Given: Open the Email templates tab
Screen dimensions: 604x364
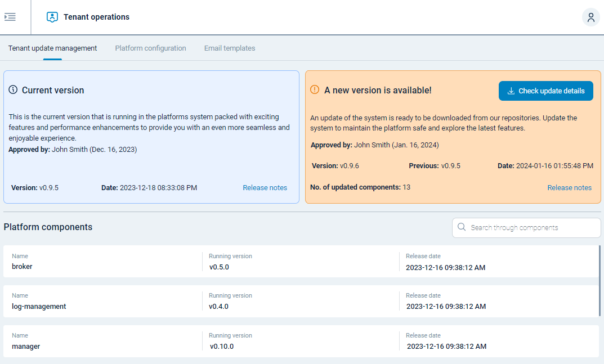Looking at the screenshot, I should [x=230, y=48].
